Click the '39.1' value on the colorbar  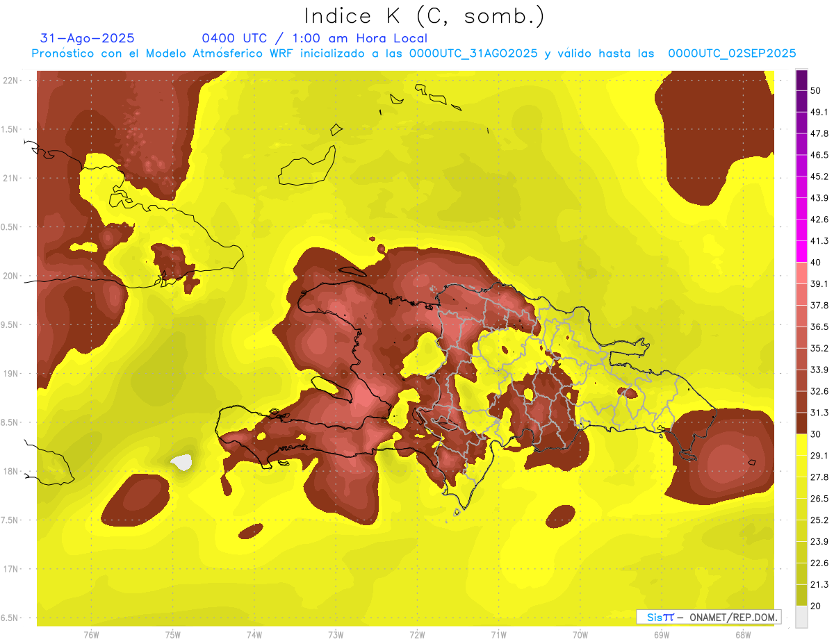pyautogui.click(x=819, y=284)
